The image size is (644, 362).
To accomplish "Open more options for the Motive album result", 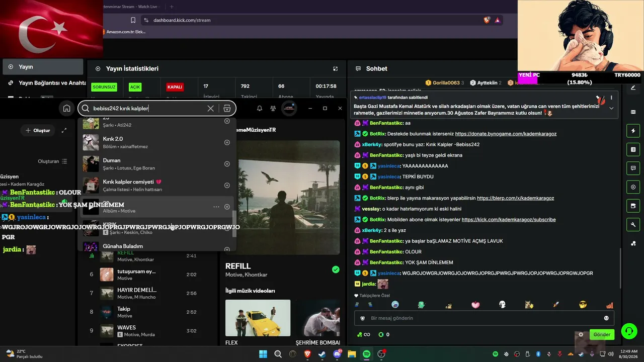I will point(216,207).
